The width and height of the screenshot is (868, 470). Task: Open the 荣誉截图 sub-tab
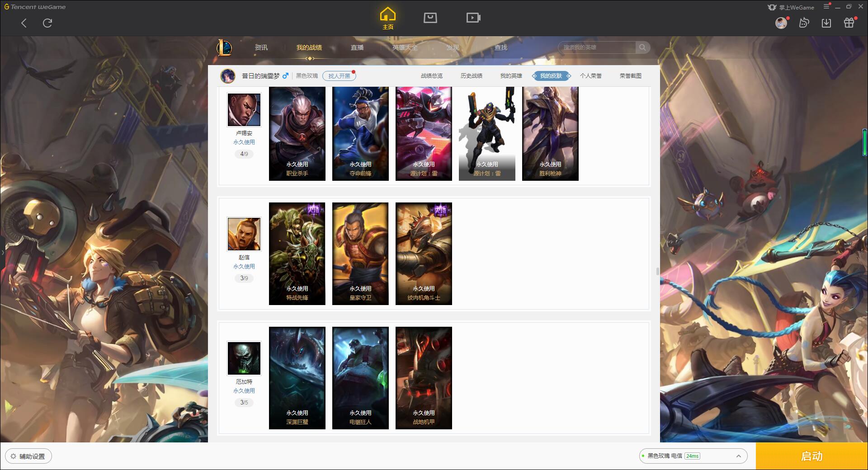click(631, 76)
